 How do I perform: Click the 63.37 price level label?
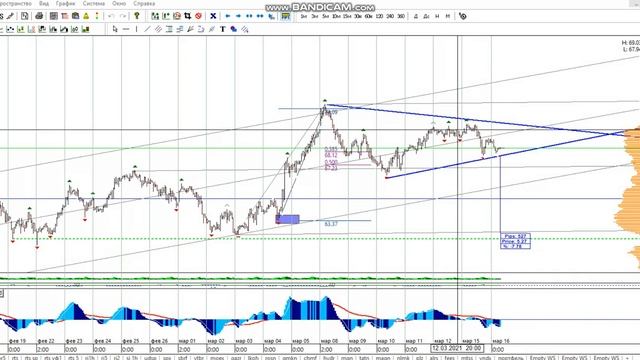(331, 224)
